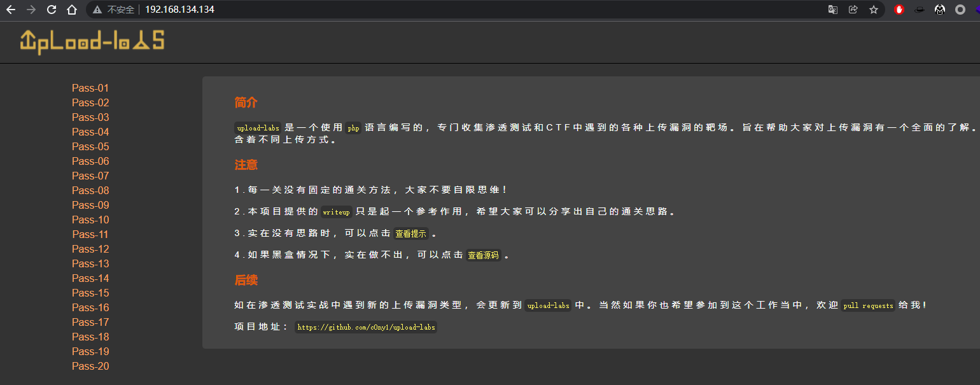
Task: Click the 注意 heading
Action: [246, 165]
